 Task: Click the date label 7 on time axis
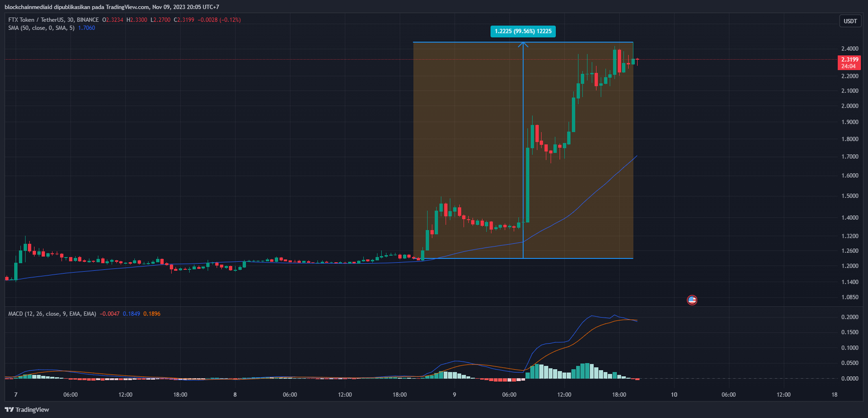[x=16, y=395]
